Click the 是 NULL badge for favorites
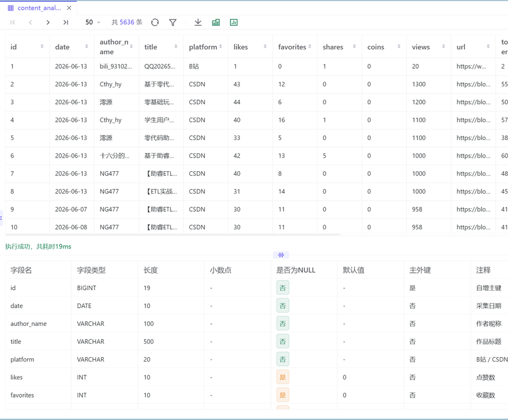This screenshot has height=420, width=508. [282, 395]
